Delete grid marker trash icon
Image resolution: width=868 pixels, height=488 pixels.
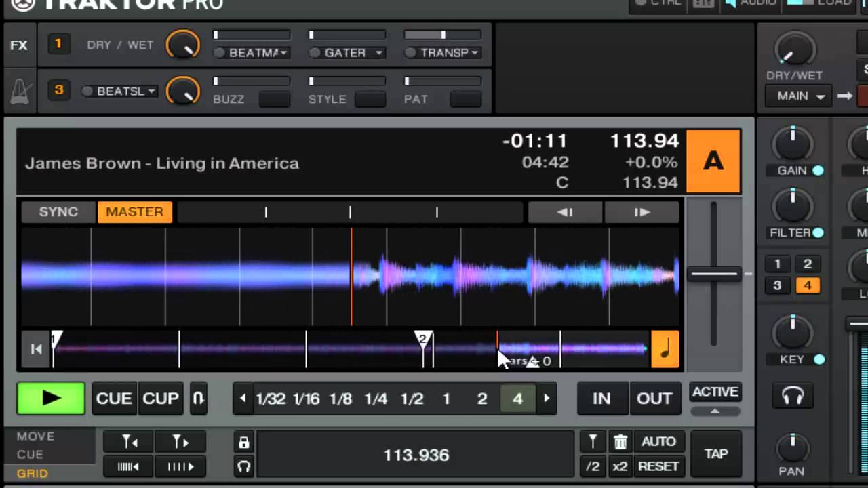point(620,442)
